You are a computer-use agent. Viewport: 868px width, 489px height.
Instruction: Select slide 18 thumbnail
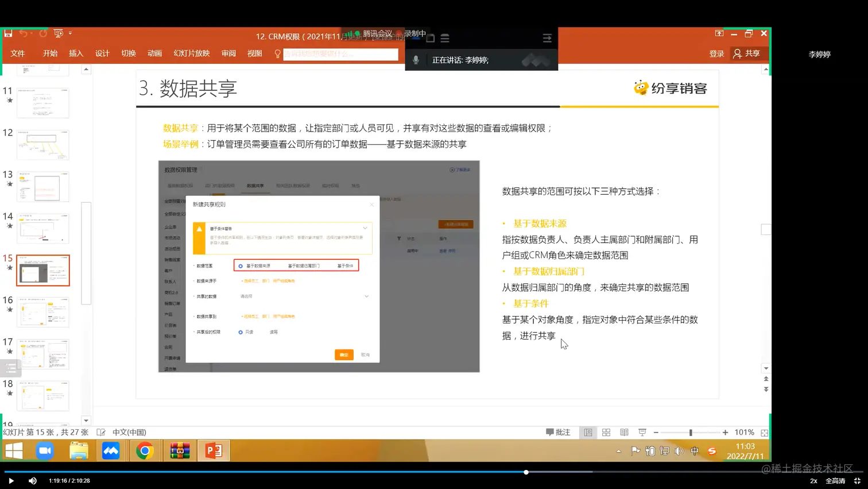(43, 396)
